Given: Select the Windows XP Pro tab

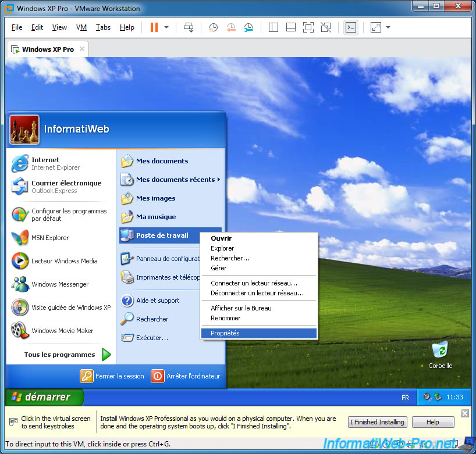Looking at the screenshot, I should click(x=48, y=49).
